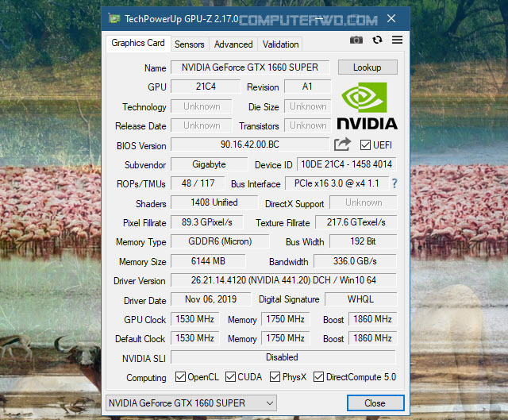Switch to the Sensors tab
Image resolution: width=508 pixels, height=420 pixels.
[x=190, y=44]
